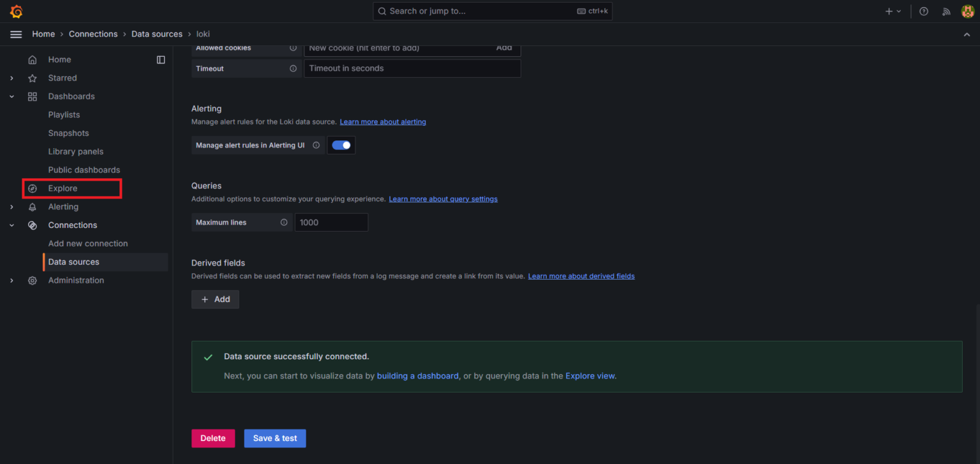Open the Help question mark icon
This screenshot has width=980, height=464.
point(923,11)
